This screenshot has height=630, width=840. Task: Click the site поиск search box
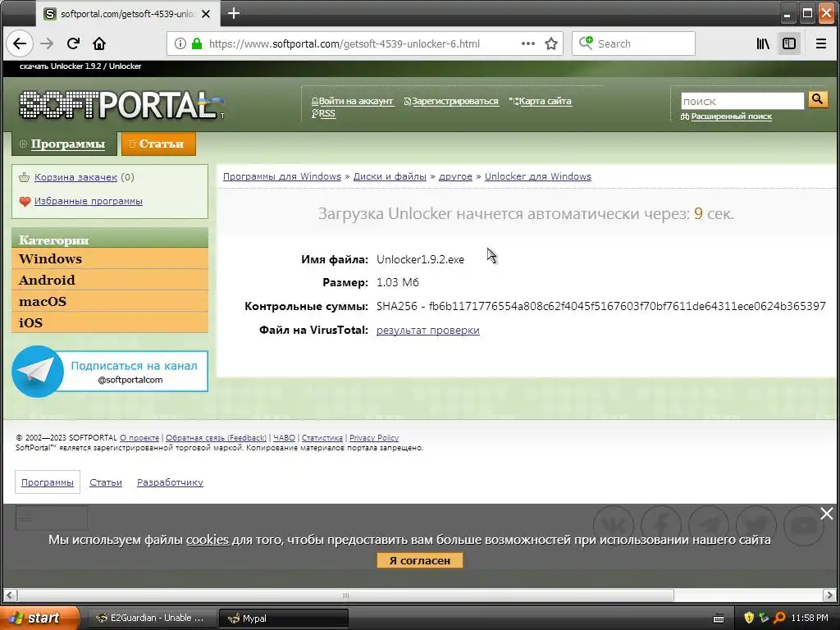(742, 101)
